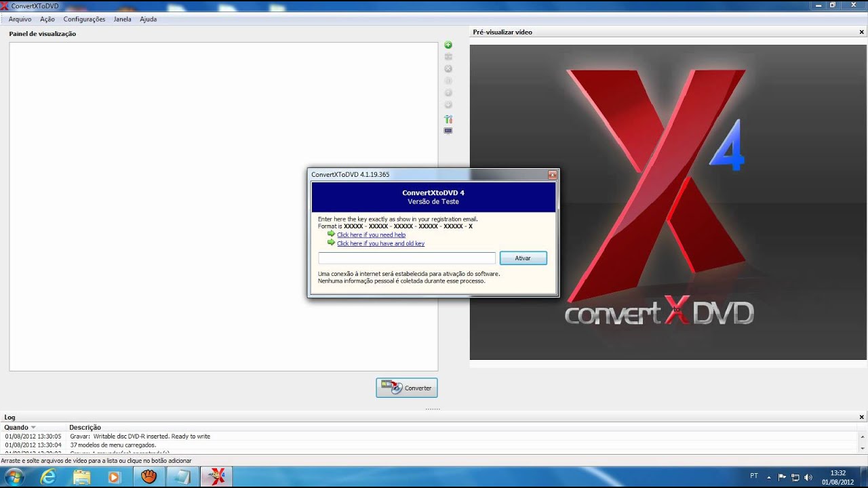Click the registration key input field
Image resolution: width=868 pixels, height=488 pixels.
pyautogui.click(x=407, y=258)
